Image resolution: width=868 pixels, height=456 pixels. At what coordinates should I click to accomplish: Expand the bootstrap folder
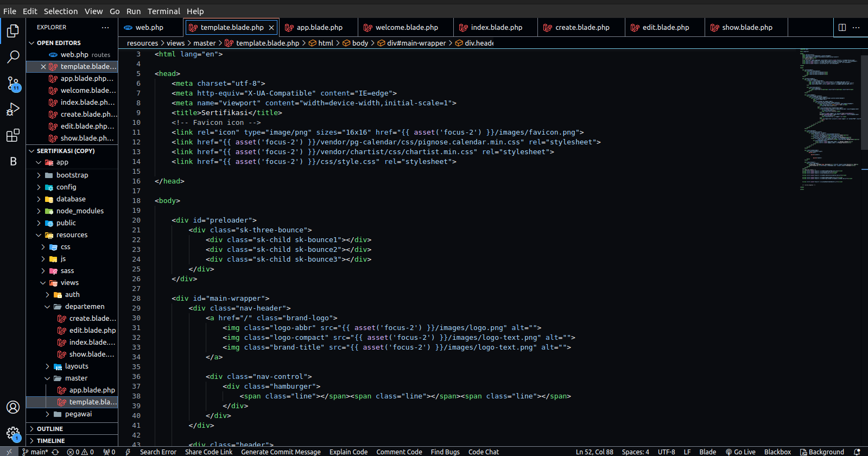coord(72,175)
